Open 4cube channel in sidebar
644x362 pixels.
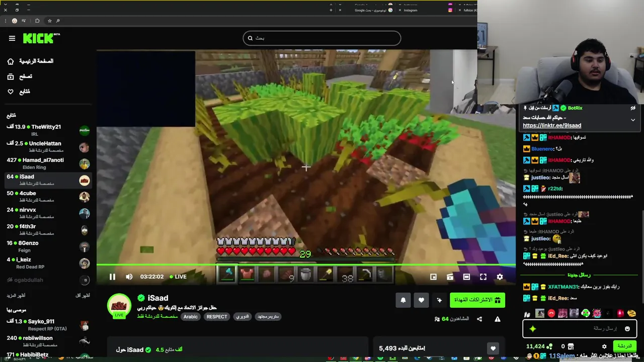[48, 197]
